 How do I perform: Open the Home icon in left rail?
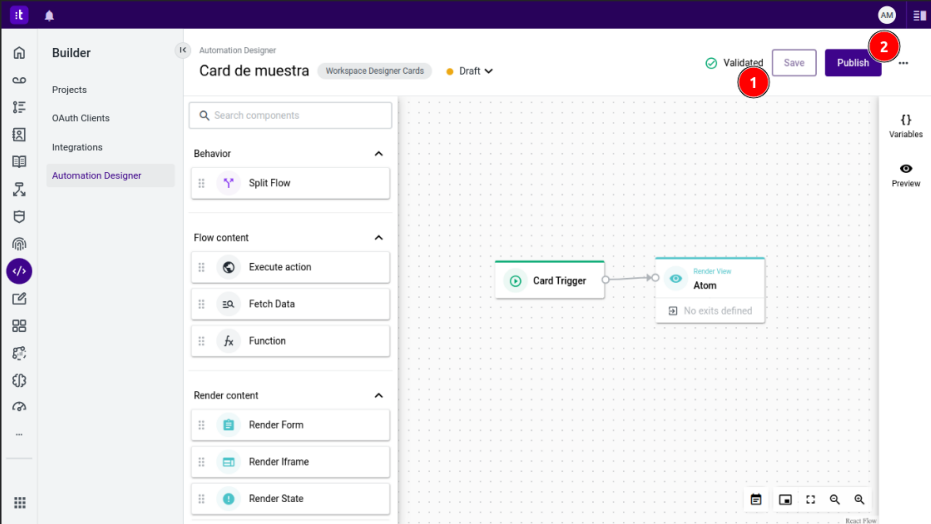[19, 53]
